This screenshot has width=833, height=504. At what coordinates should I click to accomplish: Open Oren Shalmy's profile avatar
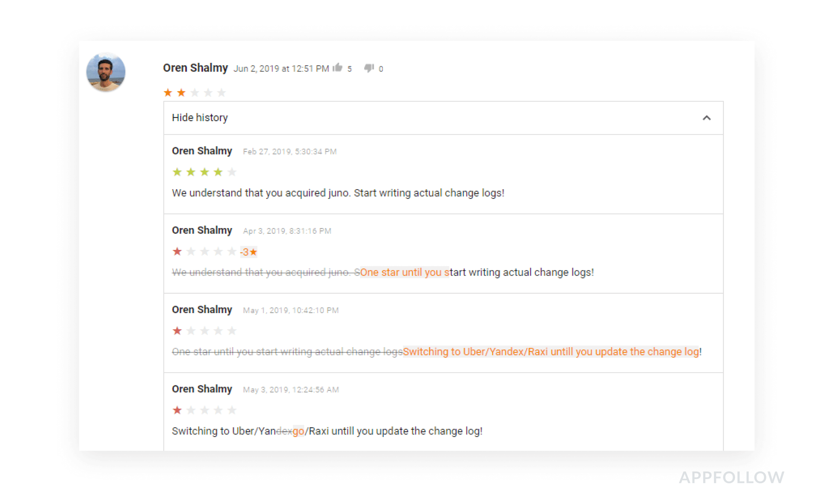(x=106, y=72)
